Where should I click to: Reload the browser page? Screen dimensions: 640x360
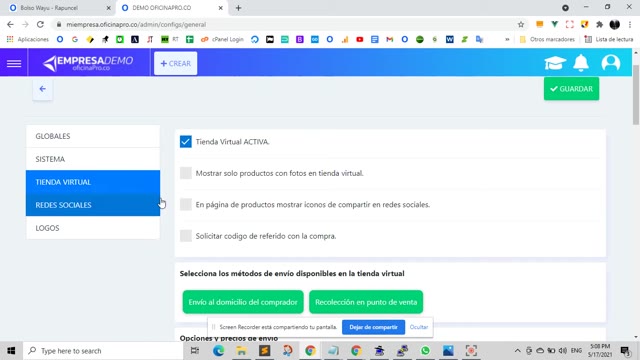coord(40,24)
